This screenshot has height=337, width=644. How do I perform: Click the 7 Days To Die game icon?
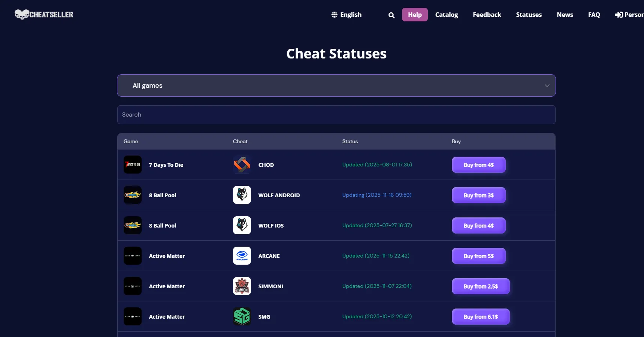[133, 165]
